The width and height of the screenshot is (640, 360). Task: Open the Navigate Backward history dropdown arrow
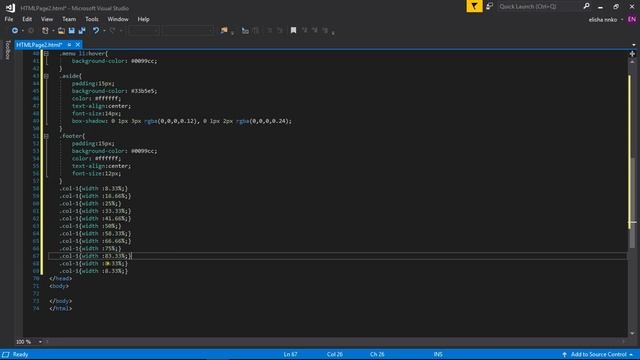pos(22,31)
